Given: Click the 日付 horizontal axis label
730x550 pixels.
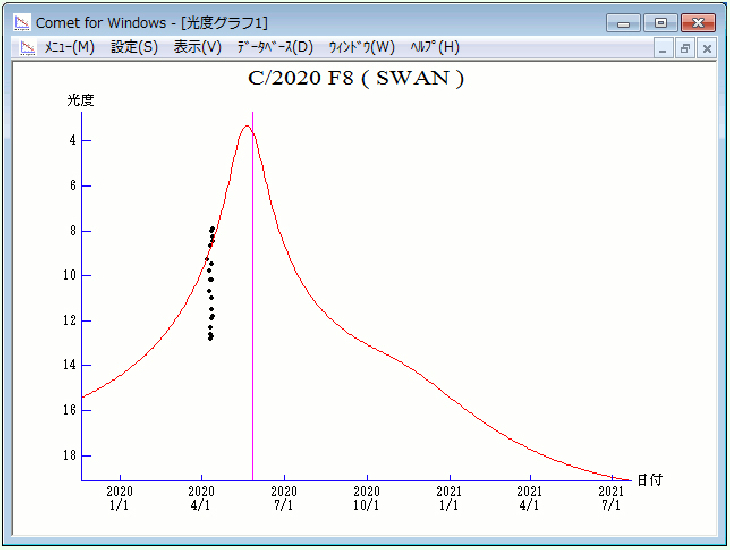Looking at the screenshot, I should tap(649, 481).
